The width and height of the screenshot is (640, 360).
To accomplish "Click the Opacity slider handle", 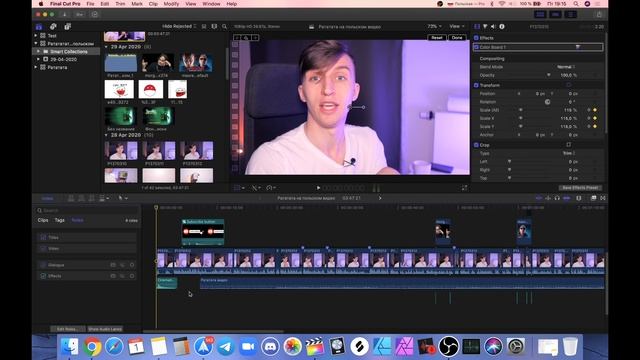I will pos(549,75).
